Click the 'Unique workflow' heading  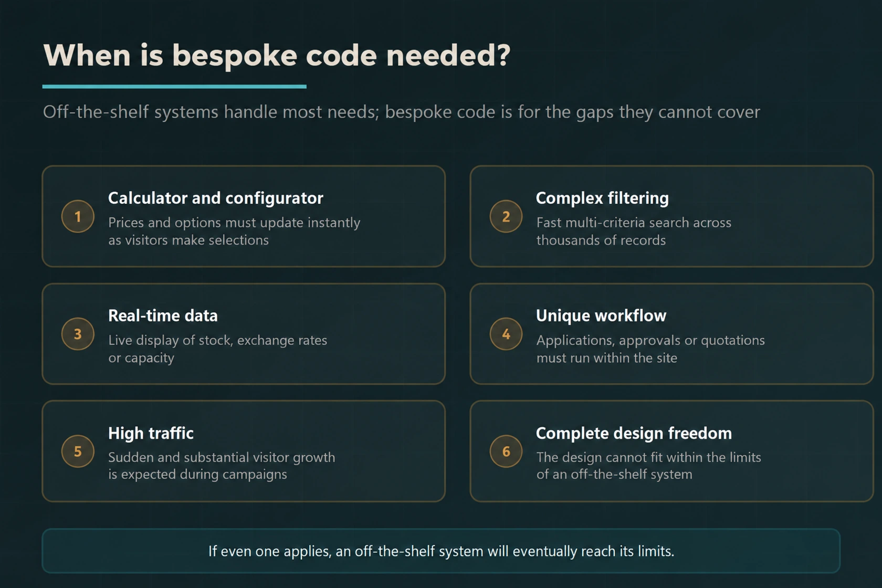click(601, 316)
